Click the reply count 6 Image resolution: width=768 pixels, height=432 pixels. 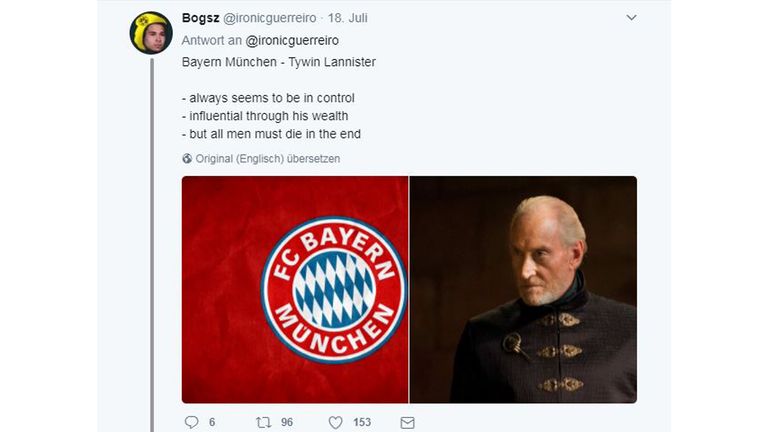[212, 422]
